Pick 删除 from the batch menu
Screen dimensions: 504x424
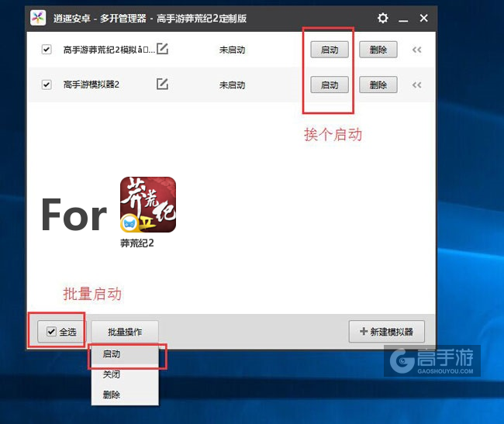[x=112, y=395]
